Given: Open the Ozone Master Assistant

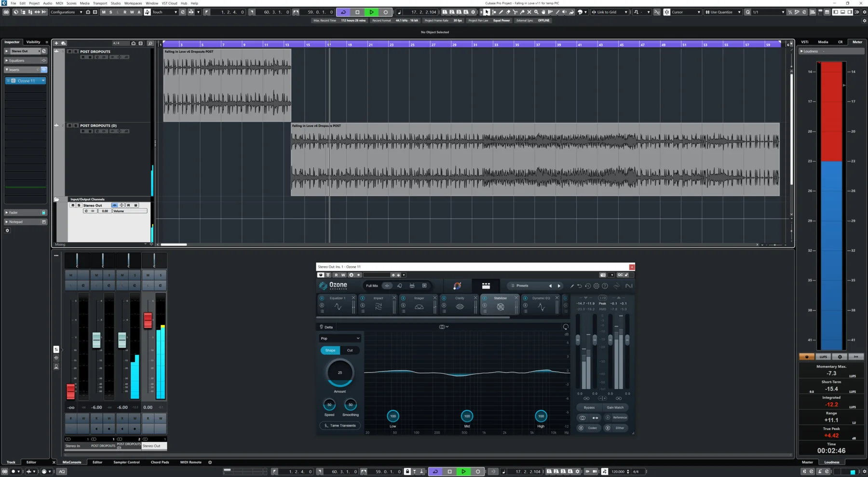Looking at the screenshot, I should tap(458, 286).
